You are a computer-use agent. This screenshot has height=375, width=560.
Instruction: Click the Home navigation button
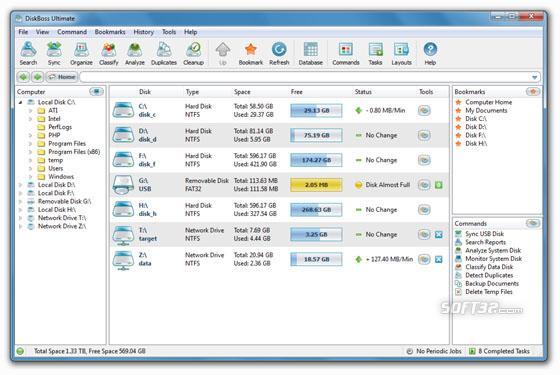pos(62,77)
